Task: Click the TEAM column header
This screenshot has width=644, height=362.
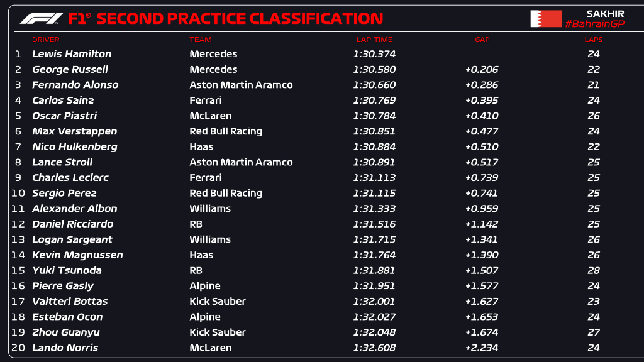Action: [x=201, y=40]
